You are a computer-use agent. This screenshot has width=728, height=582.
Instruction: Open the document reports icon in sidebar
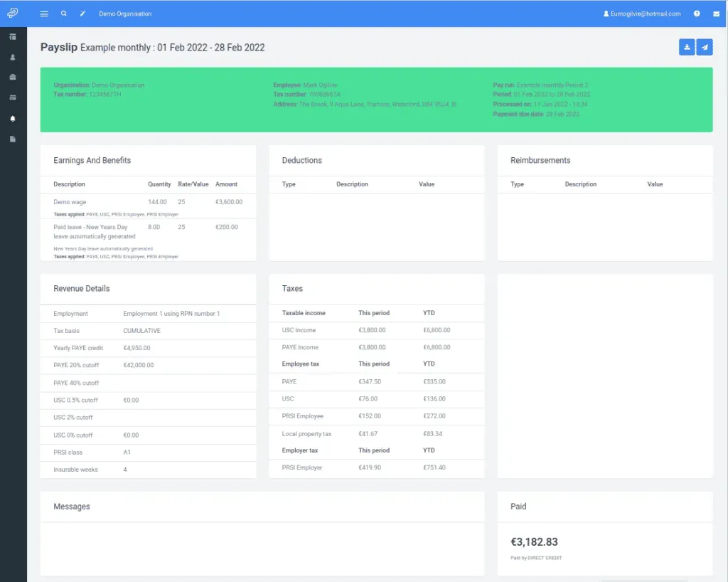click(x=13, y=139)
